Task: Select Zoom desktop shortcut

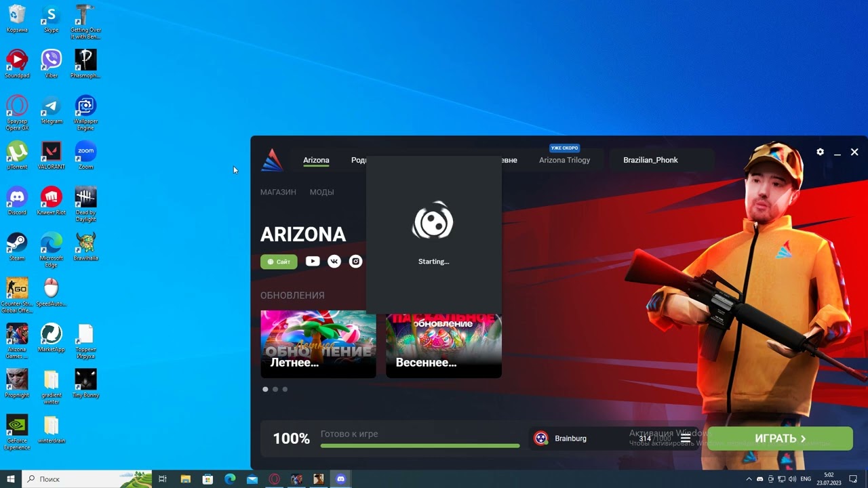Action: pyautogui.click(x=85, y=155)
